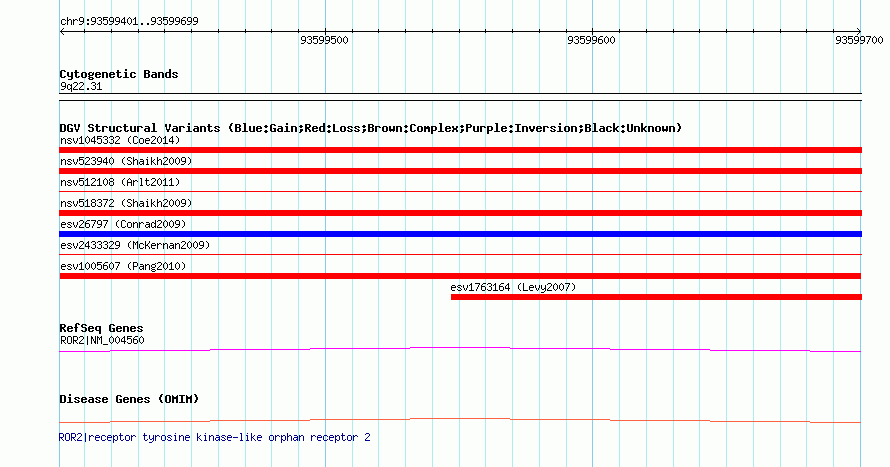Click the thin red line under esv2433329 (McKernan2009)
This screenshot has width=890, height=467.
coord(460,255)
